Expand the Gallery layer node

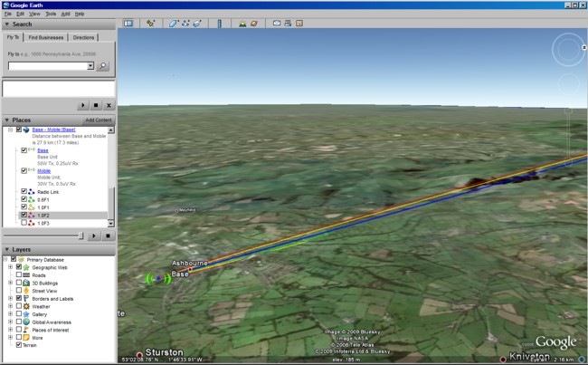coord(11,314)
